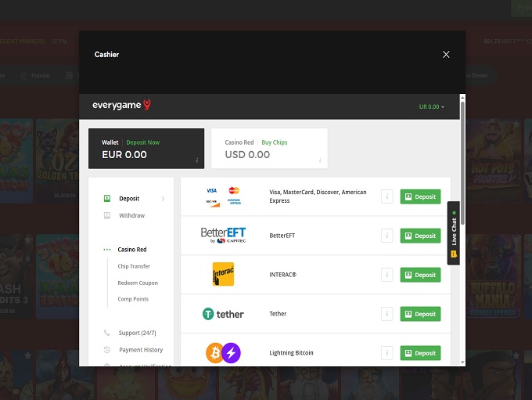Click info icon beside INTERAC row
Viewport: 532px width, 400px height.
[x=386, y=275]
